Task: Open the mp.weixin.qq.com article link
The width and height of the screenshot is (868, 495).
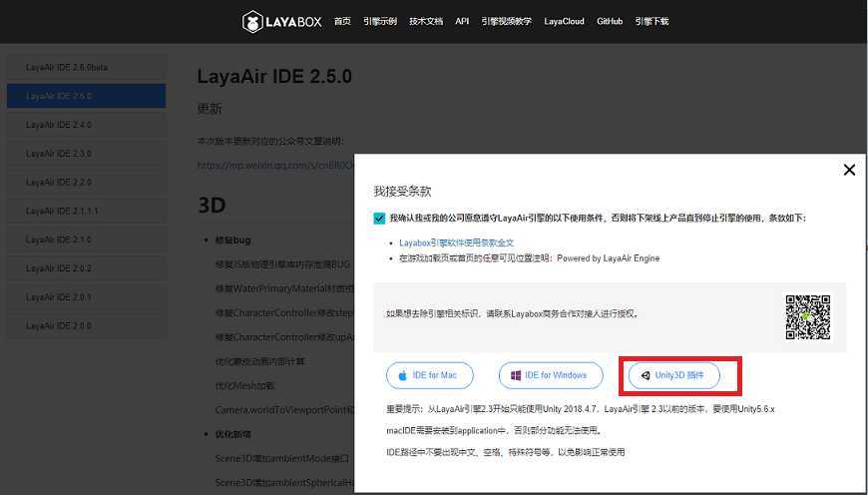Action: [x=275, y=165]
